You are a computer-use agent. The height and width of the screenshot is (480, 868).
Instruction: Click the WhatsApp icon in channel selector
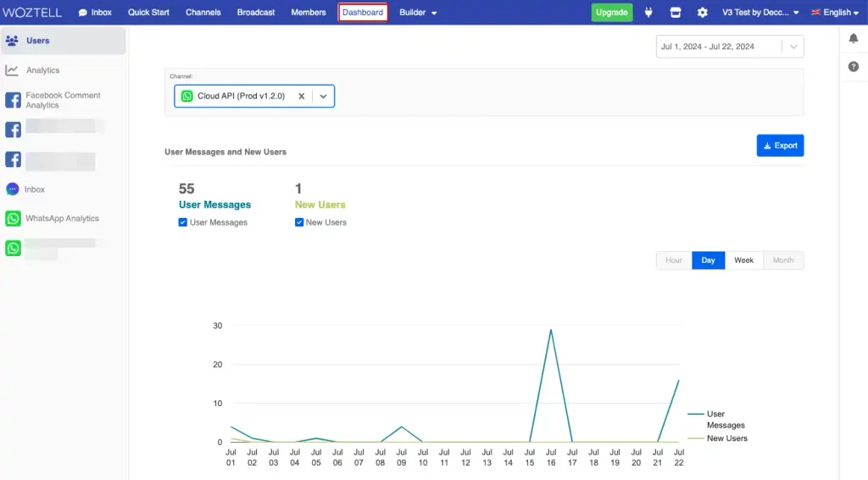187,96
